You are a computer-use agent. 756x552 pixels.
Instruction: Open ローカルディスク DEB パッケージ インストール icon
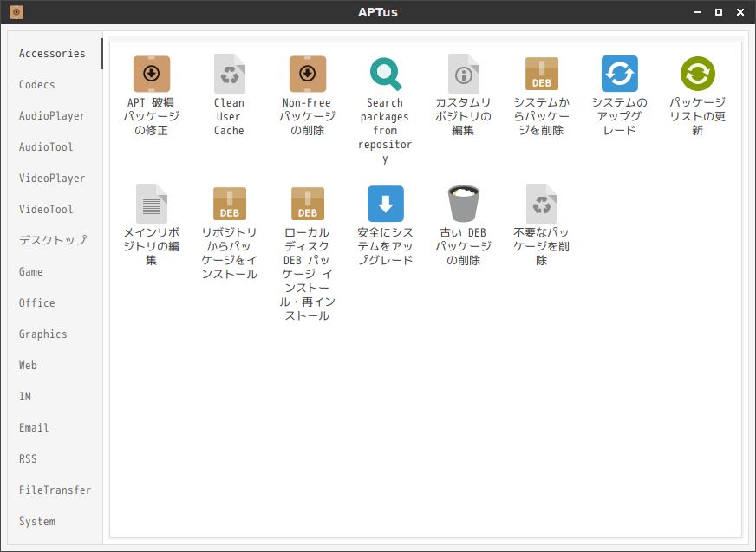[x=308, y=204]
